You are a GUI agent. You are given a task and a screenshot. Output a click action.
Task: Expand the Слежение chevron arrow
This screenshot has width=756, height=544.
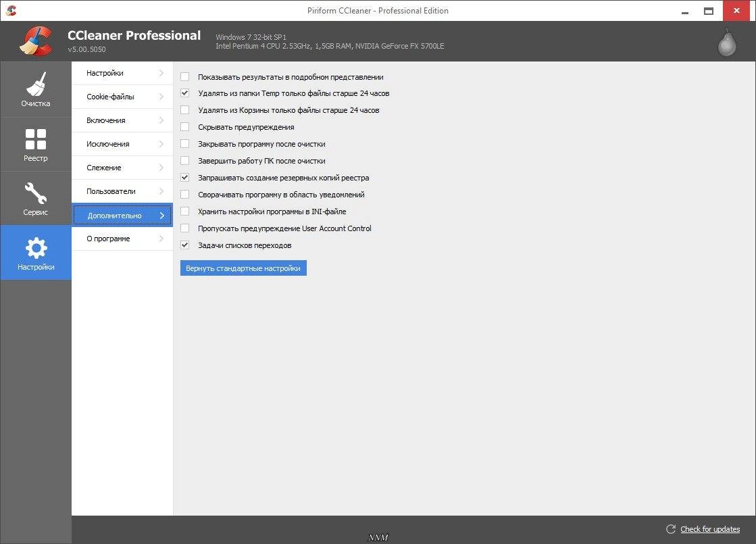click(161, 168)
